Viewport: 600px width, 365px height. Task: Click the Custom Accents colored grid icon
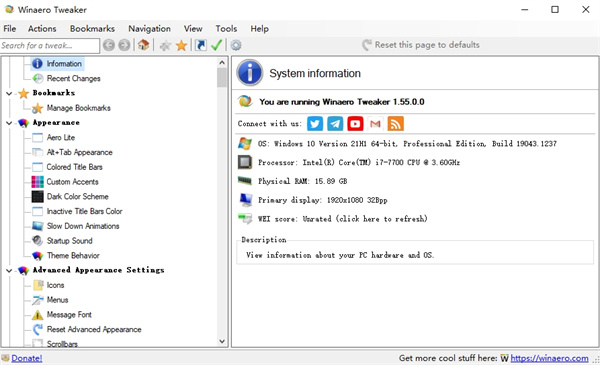[x=38, y=182]
